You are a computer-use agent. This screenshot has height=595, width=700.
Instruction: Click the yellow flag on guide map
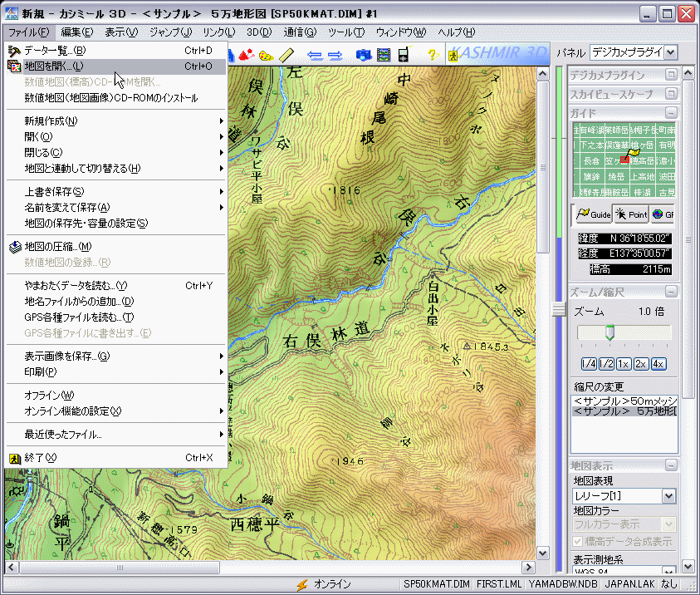633,154
